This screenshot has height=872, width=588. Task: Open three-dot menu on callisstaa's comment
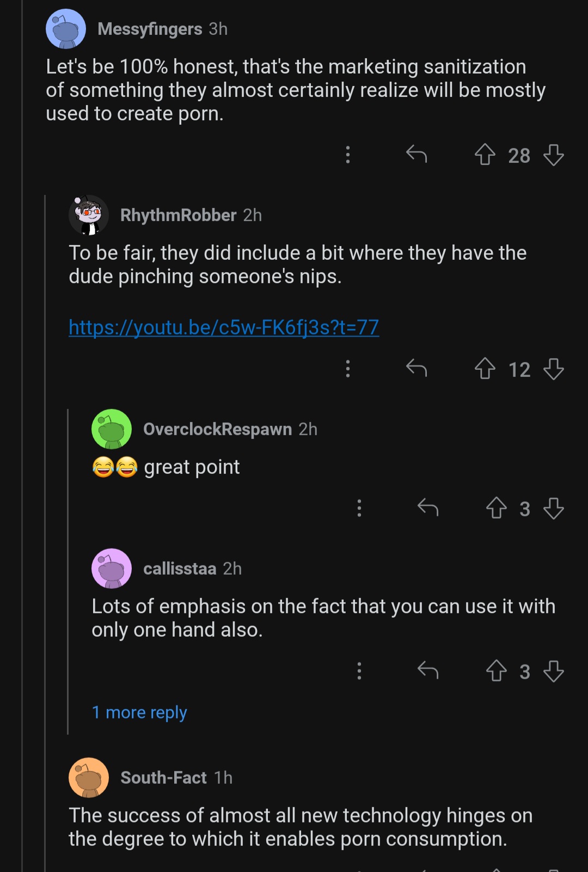[359, 671]
